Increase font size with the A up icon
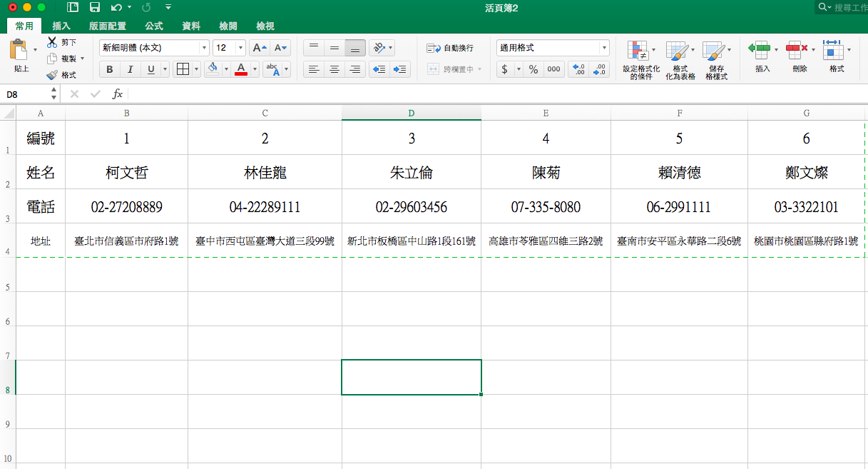The width and height of the screenshot is (868, 469). click(x=259, y=48)
